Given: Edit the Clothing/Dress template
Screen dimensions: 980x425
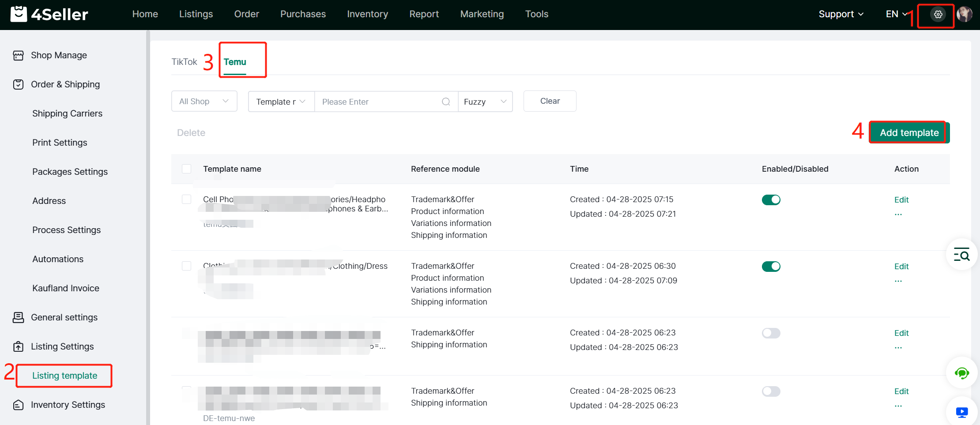Looking at the screenshot, I should pos(901,267).
